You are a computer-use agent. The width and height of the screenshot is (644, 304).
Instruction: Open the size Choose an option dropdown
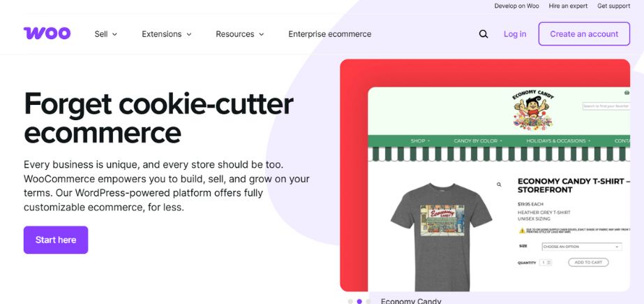582,247
